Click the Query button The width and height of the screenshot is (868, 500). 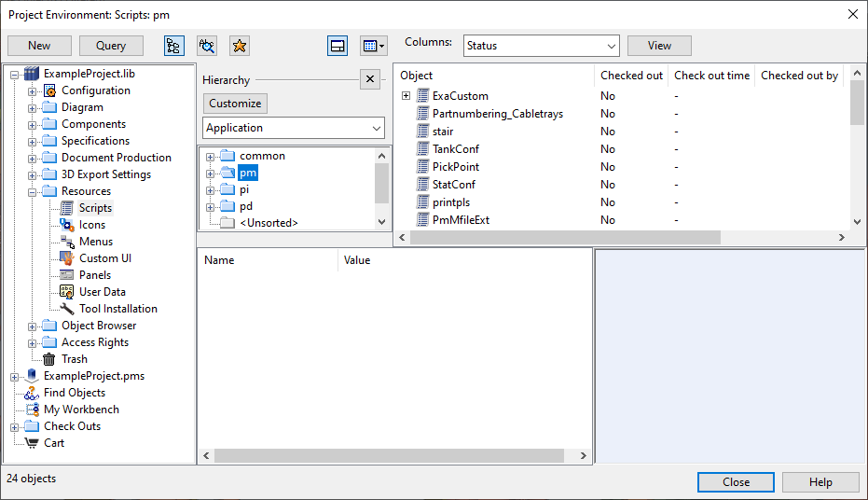click(x=111, y=46)
